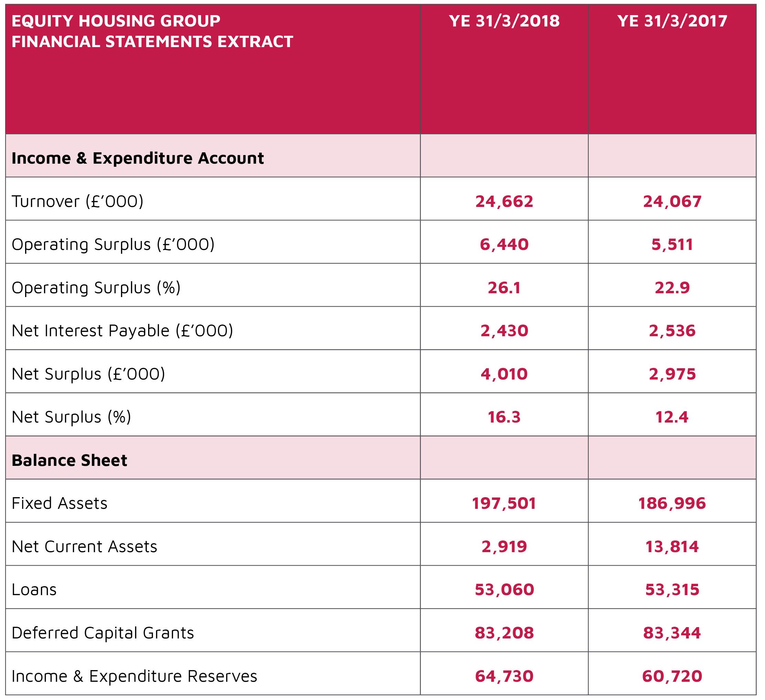Screen dimensions: 765x700
Task: Click the 2018 operating surplus value 6,440
Action: 504,244
